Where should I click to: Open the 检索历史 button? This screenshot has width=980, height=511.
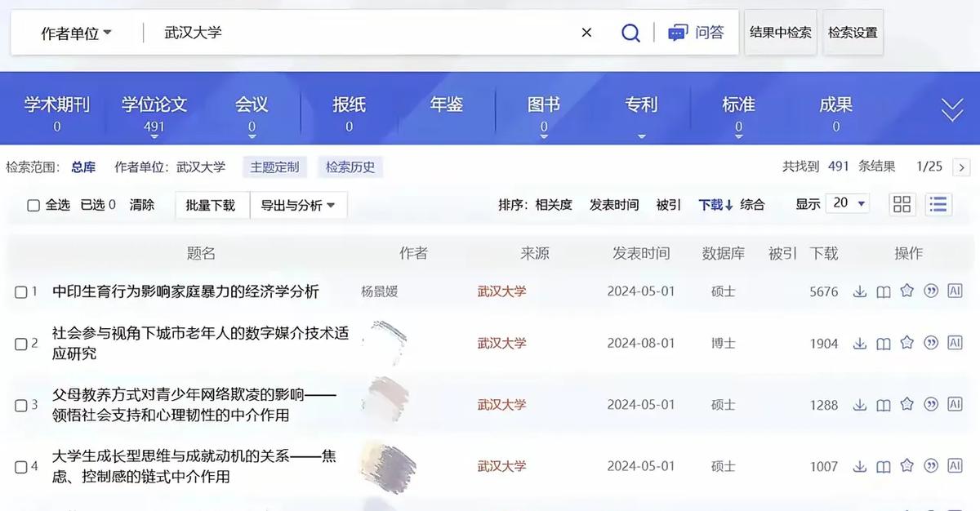(x=350, y=167)
